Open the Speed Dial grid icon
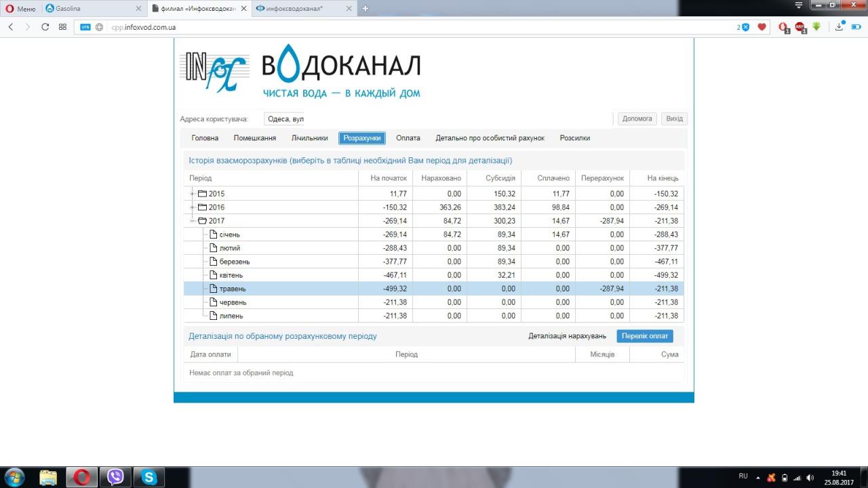 [x=62, y=27]
